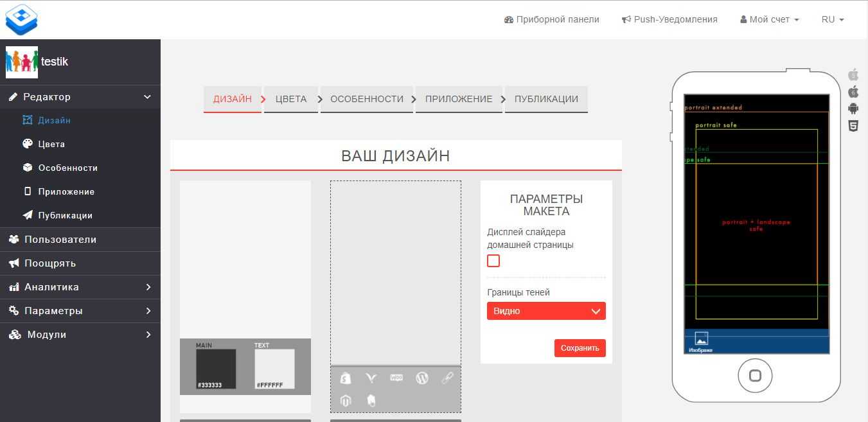The width and height of the screenshot is (868, 422).
Task: Click the WordPress icon in the layout
Action: 422,378
